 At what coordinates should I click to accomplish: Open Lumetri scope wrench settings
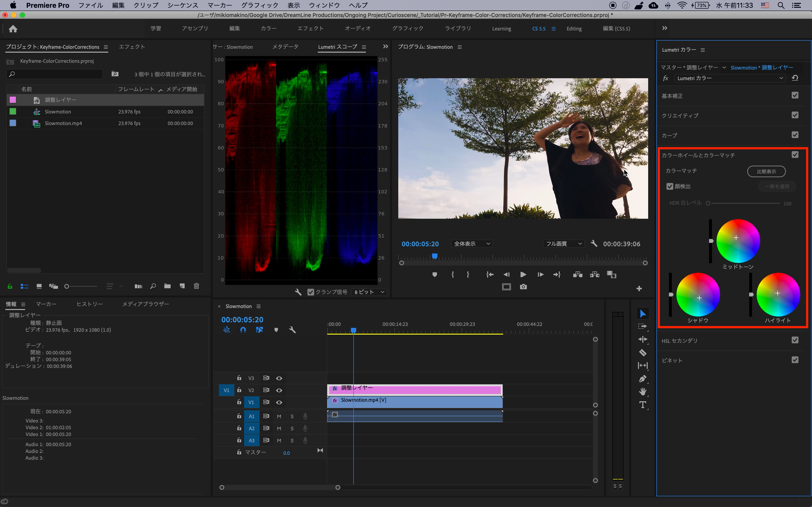tap(298, 292)
